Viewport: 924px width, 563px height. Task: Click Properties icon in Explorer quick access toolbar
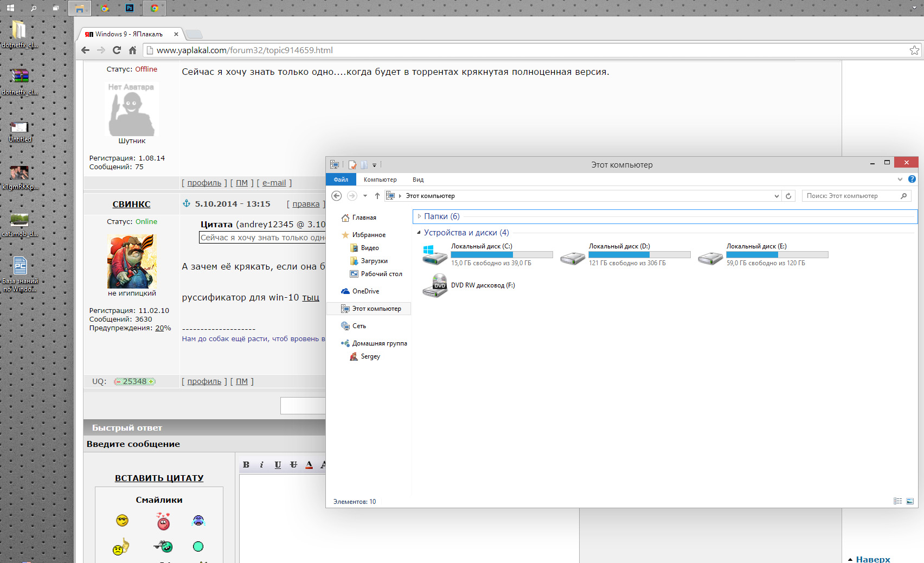[352, 165]
